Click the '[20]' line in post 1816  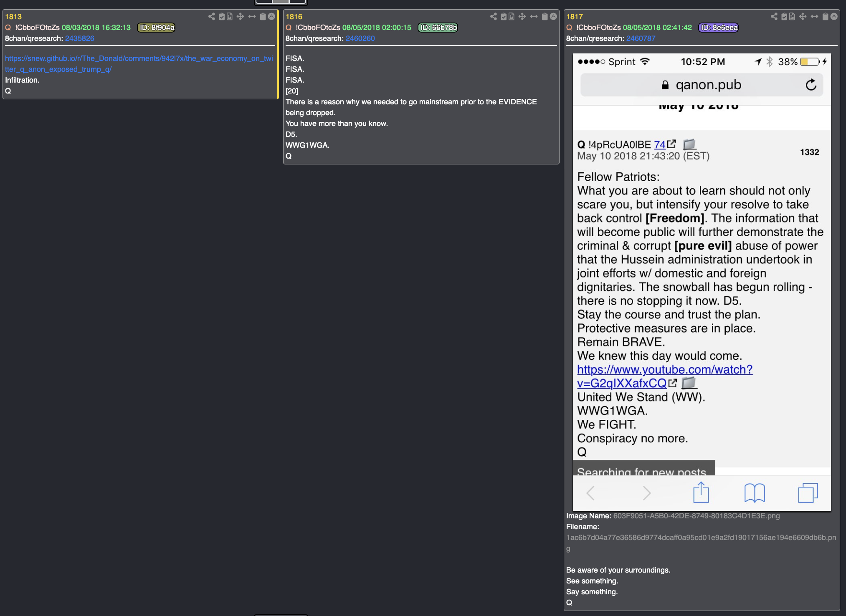[x=292, y=91]
